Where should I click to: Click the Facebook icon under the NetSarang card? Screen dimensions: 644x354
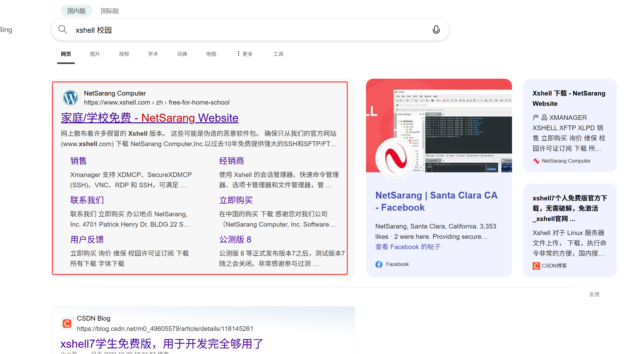(x=379, y=264)
